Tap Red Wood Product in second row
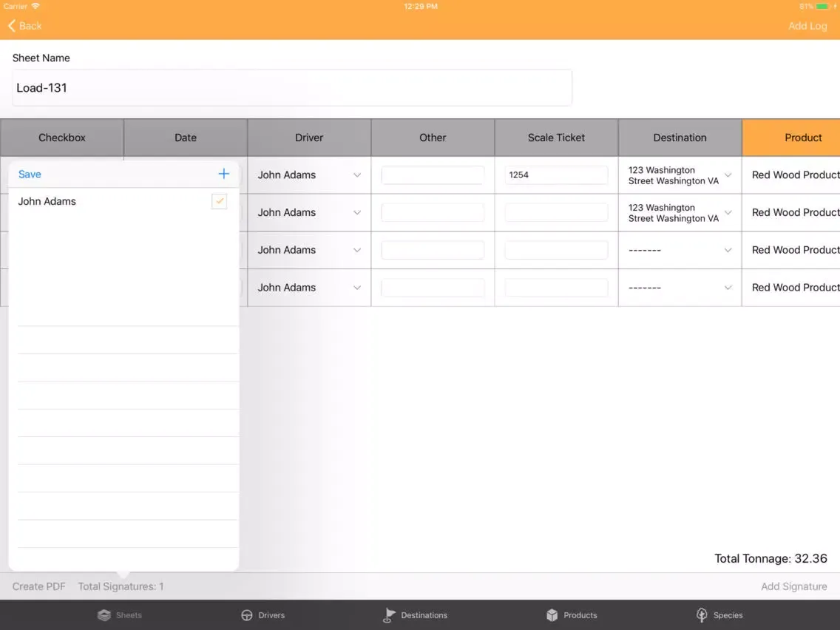The height and width of the screenshot is (630, 840). coord(796,213)
